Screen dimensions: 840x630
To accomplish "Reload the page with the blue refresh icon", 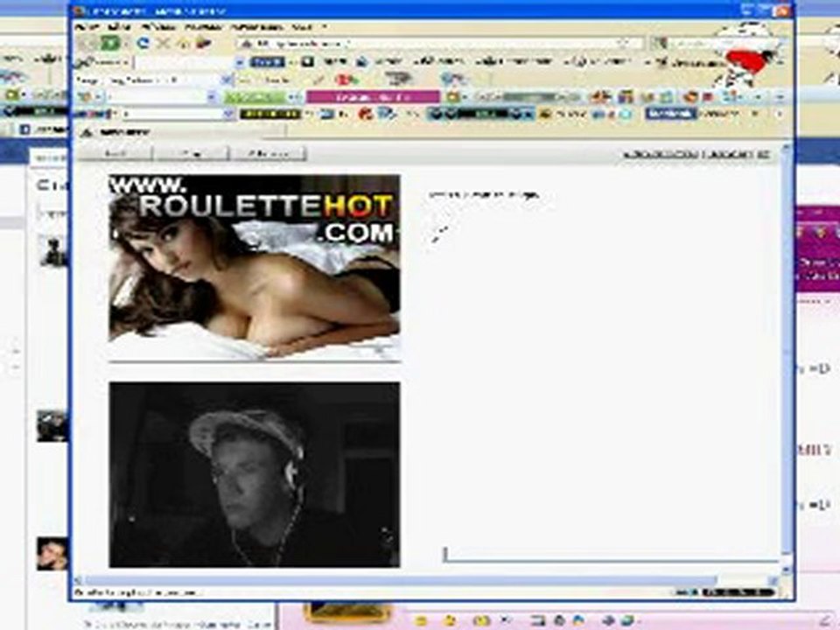I will [143, 44].
